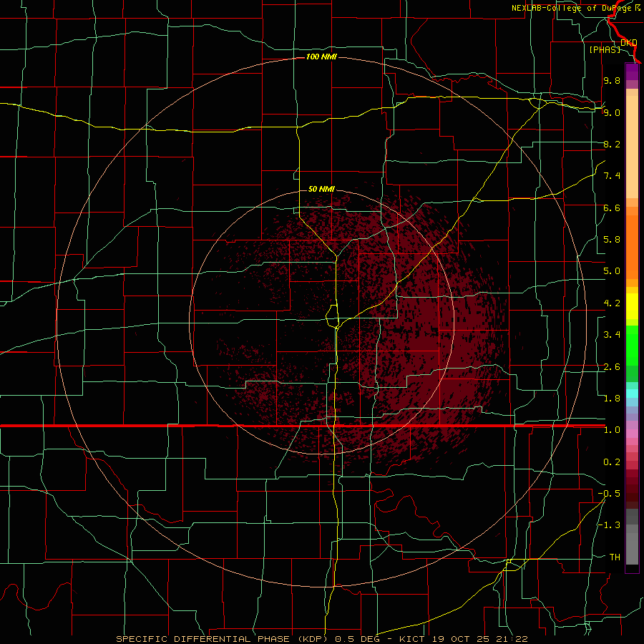This screenshot has width=644, height=644.
Task: Click the 8.2 legend value
Action: 612,144
